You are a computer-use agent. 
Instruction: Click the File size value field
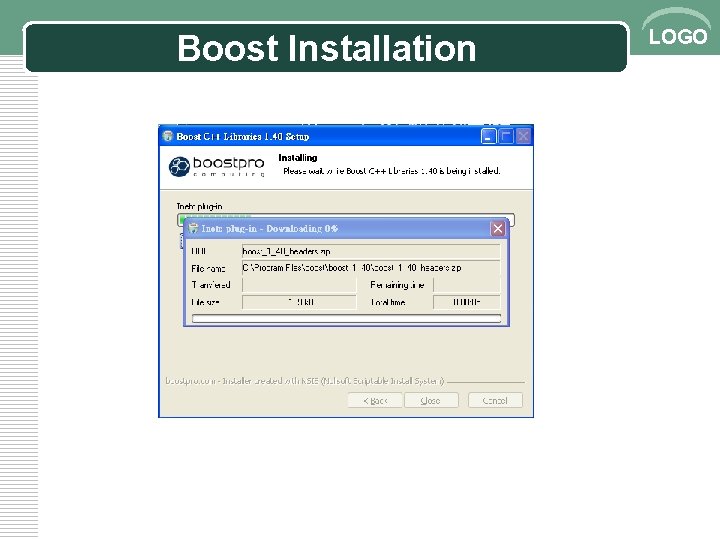tap(299, 302)
